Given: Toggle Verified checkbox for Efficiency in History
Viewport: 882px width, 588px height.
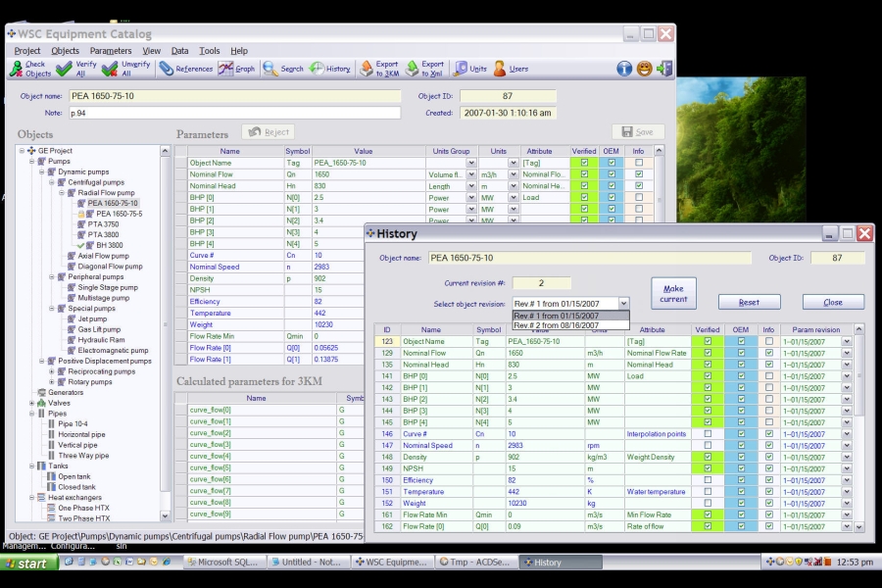Looking at the screenshot, I should [x=708, y=480].
